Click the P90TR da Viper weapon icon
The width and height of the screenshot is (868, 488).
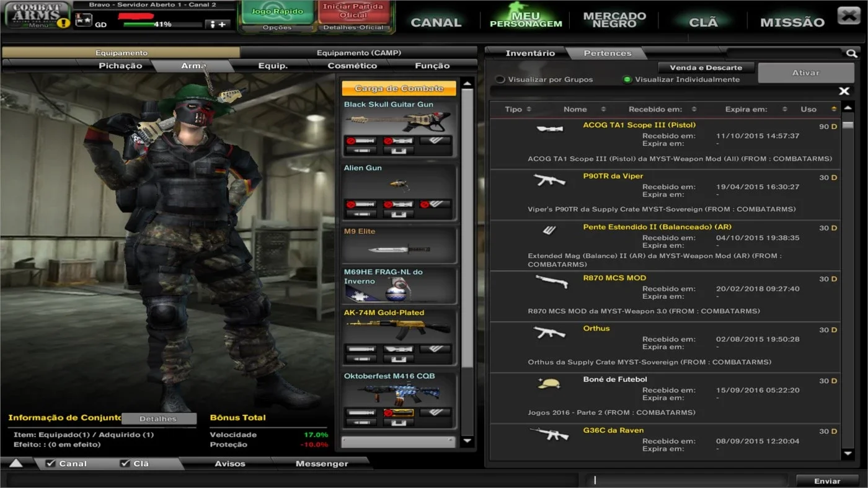pos(549,180)
